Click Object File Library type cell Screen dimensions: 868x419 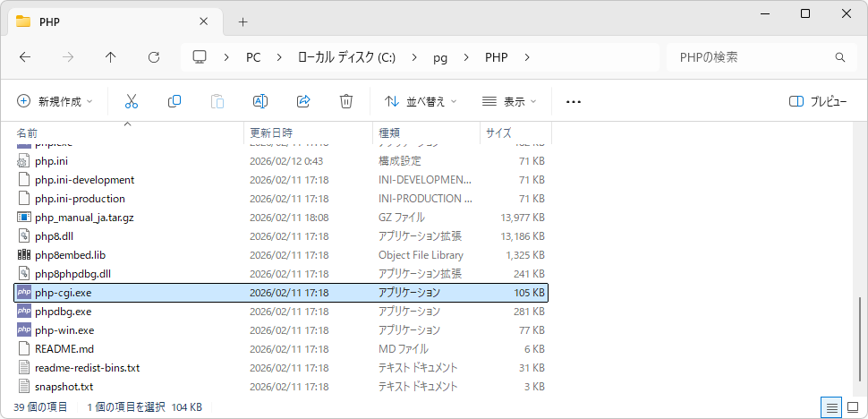click(421, 255)
